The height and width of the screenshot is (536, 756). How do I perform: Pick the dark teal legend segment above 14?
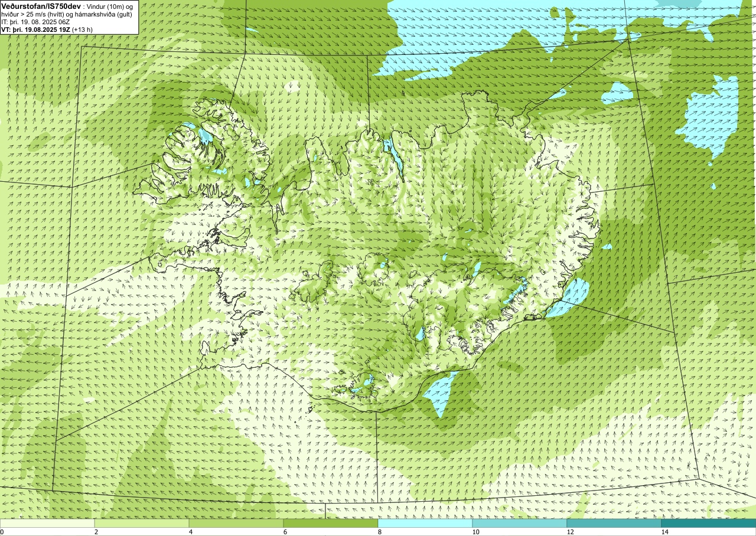(x=709, y=523)
